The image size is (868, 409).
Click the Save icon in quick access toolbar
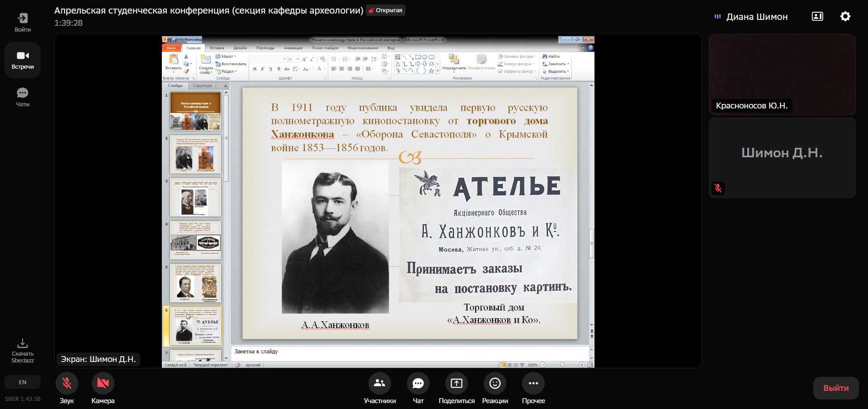(x=175, y=40)
